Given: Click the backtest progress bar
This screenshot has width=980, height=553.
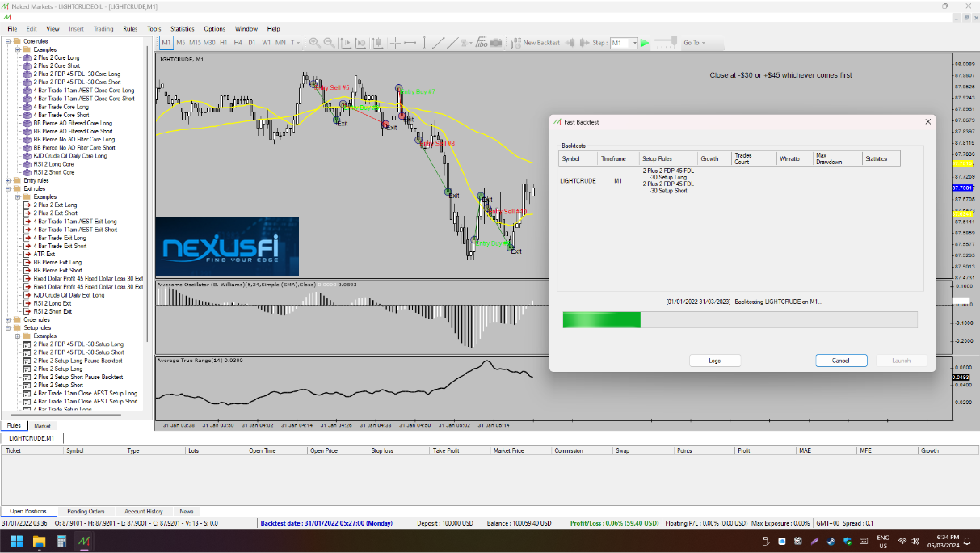Looking at the screenshot, I should coord(740,320).
